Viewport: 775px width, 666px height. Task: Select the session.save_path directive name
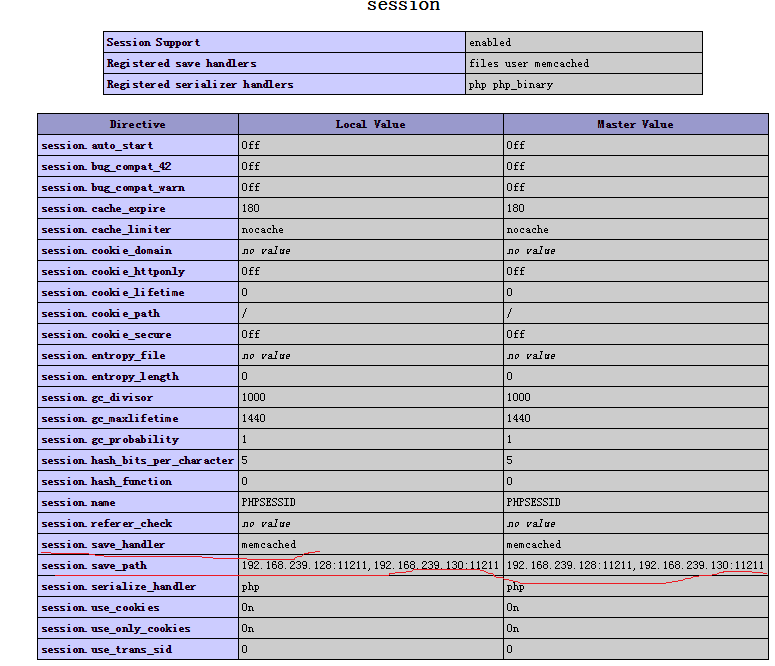(94, 566)
